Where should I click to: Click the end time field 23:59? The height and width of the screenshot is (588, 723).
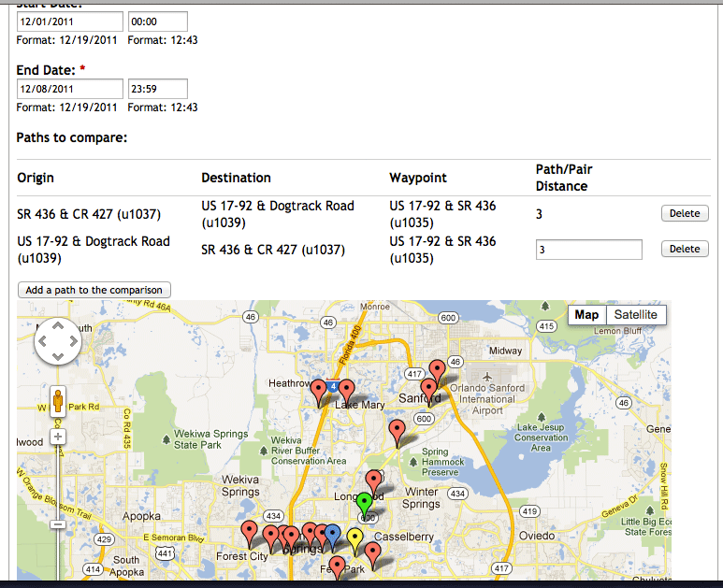coord(157,89)
